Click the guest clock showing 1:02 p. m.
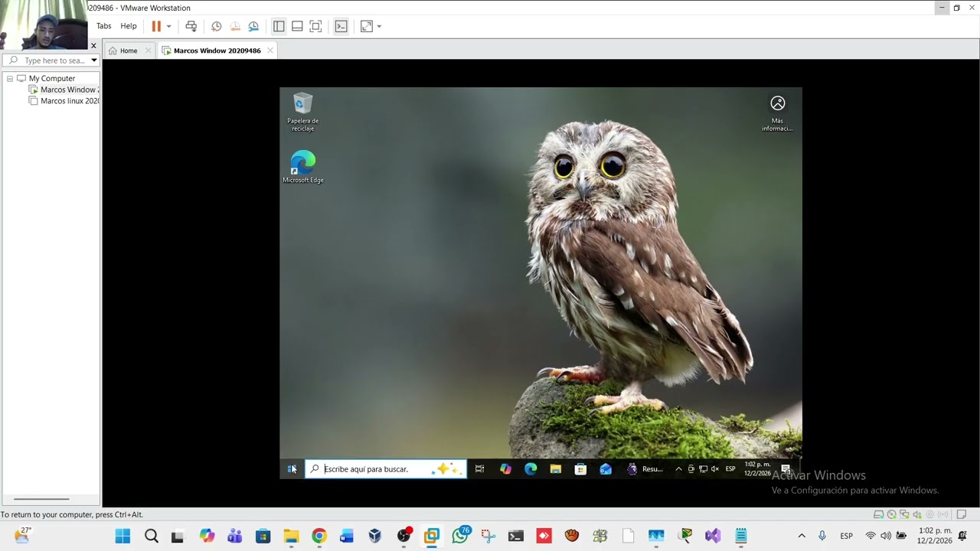Image resolution: width=980 pixels, height=551 pixels. [x=757, y=469]
